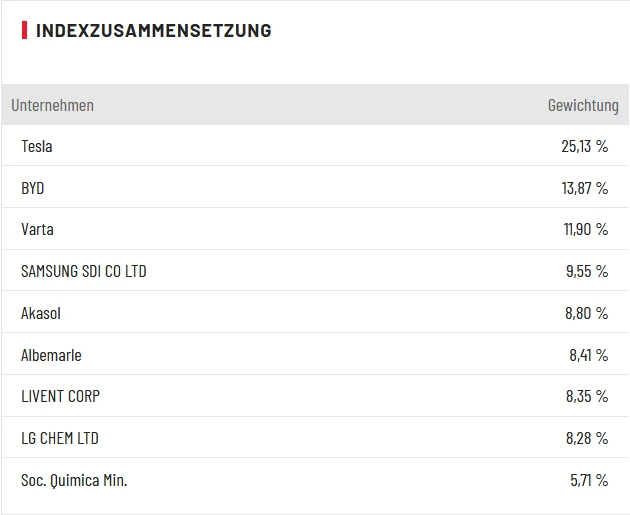The height and width of the screenshot is (515, 630).
Task: Open the LIVENT CORP entry
Action: [x=60, y=396]
